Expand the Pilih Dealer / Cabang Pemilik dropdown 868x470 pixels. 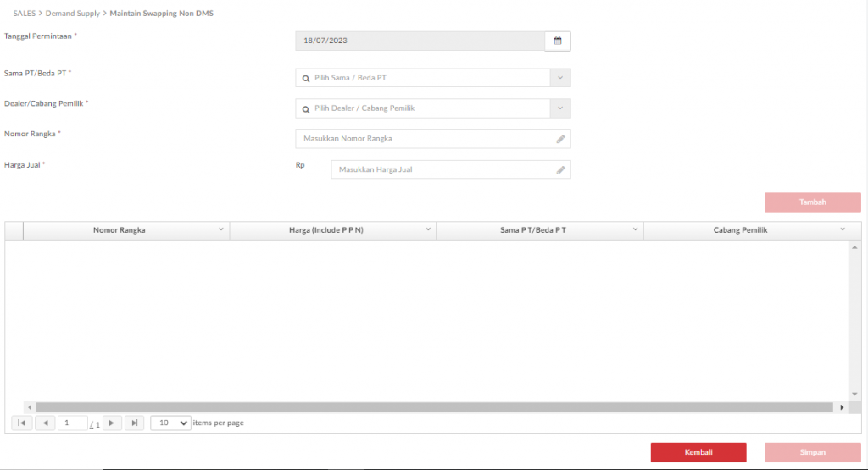pyautogui.click(x=560, y=108)
